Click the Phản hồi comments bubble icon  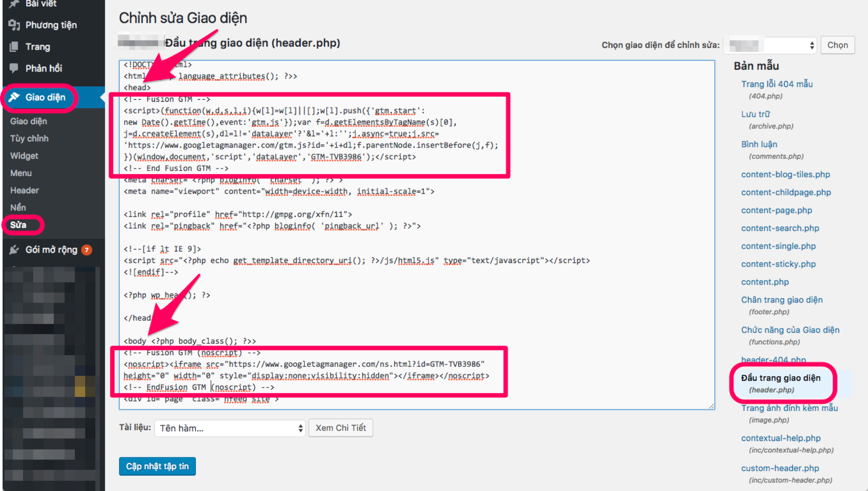coord(14,68)
